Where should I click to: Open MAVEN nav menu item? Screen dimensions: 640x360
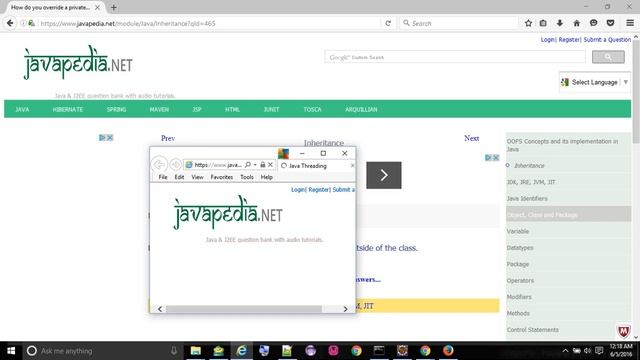[159, 109]
